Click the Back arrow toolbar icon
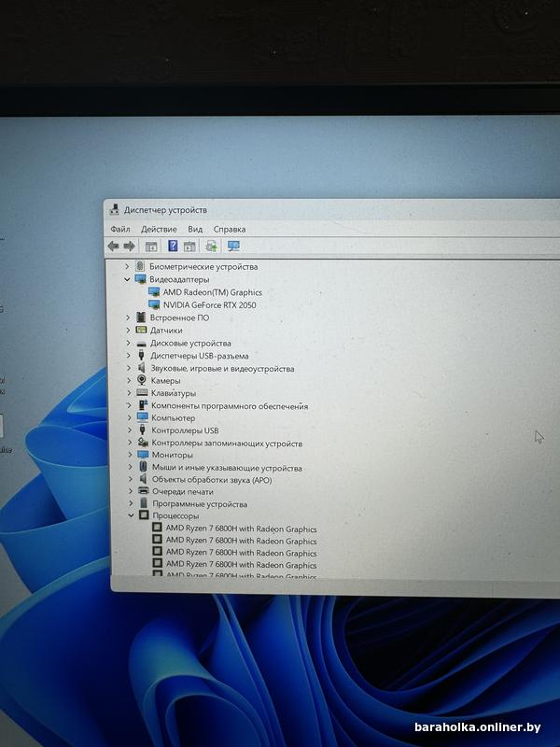Screen dimensions: 560x747 tap(113, 246)
